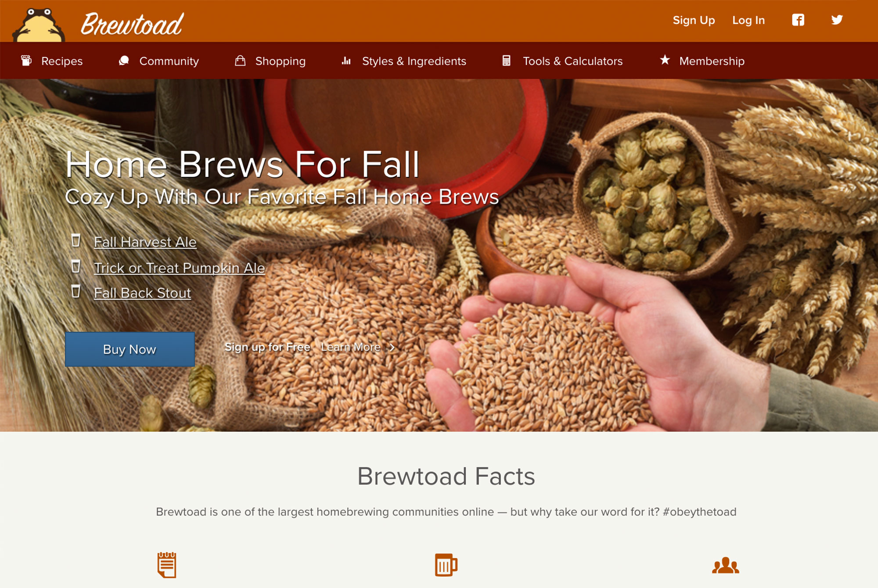The width and height of the screenshot is (878, 588).
Task: Click the Styles & Ingredients bar chart icon
Action: 346,61
